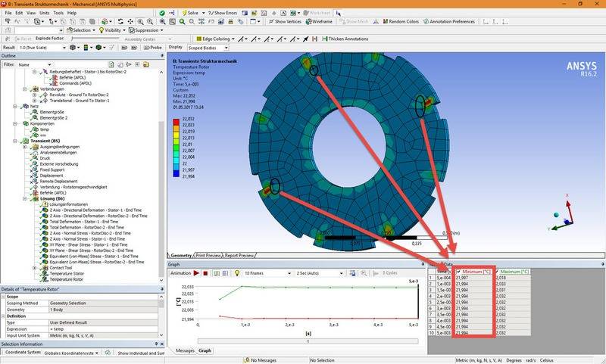The image size is (606, 364).
Task: Open the Edit menu
Action: 19,13
